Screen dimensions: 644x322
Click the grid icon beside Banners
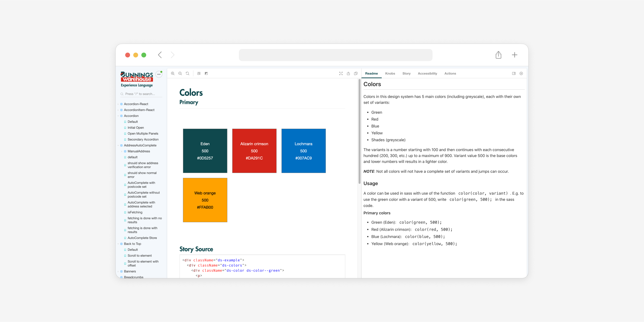pyautogui.click(x=122, y=271)
